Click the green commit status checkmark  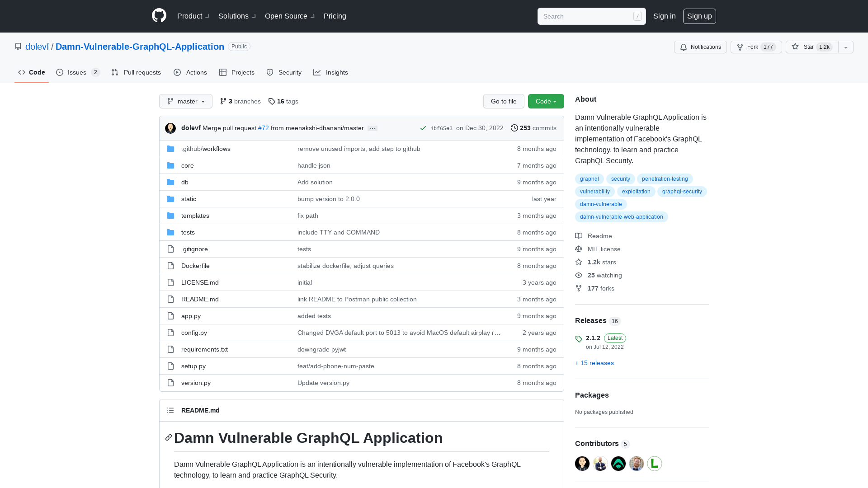423,128
